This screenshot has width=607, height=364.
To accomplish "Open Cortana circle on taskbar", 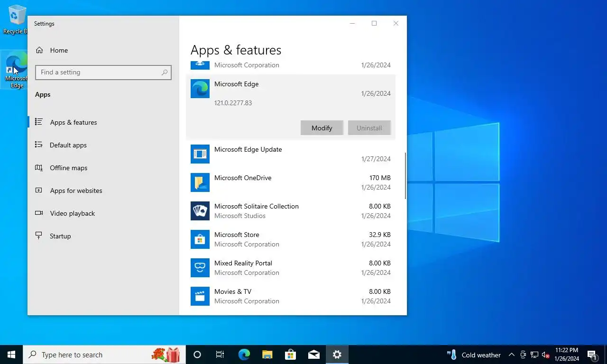I will (197, 355).
